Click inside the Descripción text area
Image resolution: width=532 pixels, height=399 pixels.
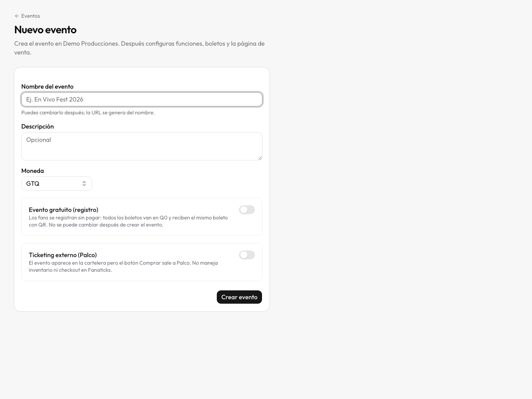tap(142, 146)
